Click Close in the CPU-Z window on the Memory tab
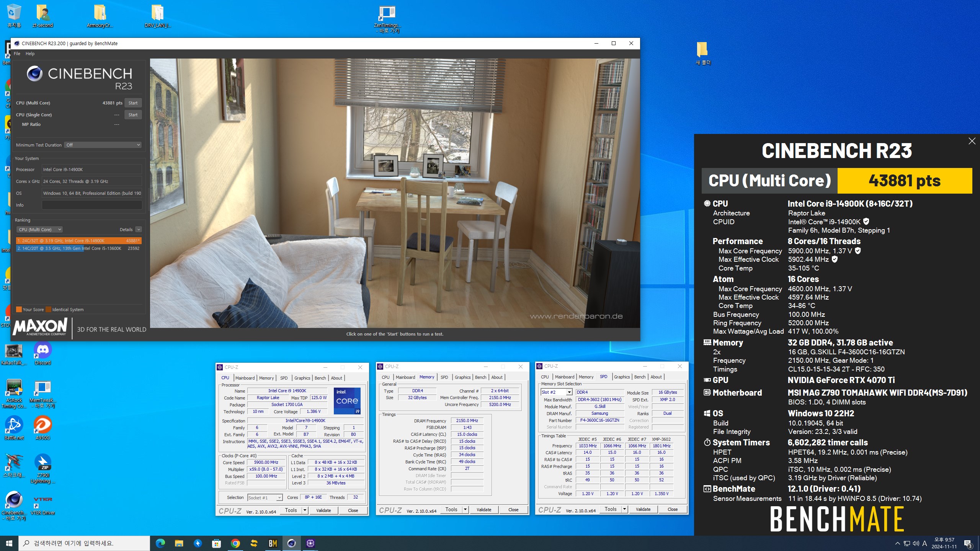 click(513, 510)
